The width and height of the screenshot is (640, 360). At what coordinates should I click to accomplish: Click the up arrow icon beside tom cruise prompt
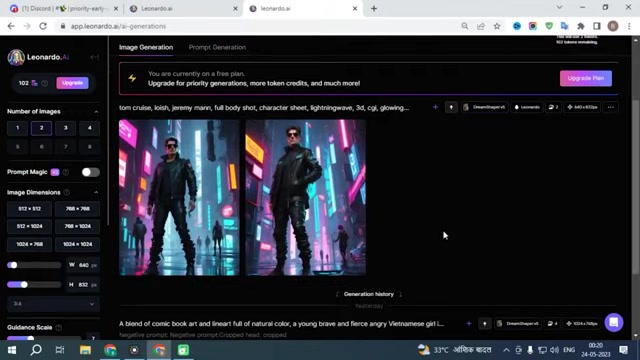pos(451,107)
